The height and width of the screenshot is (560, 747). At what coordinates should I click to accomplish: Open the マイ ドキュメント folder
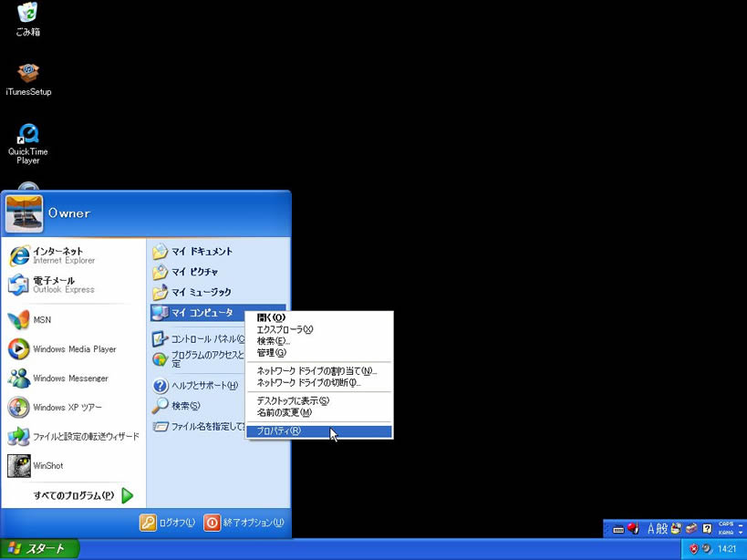coord(192,252)
